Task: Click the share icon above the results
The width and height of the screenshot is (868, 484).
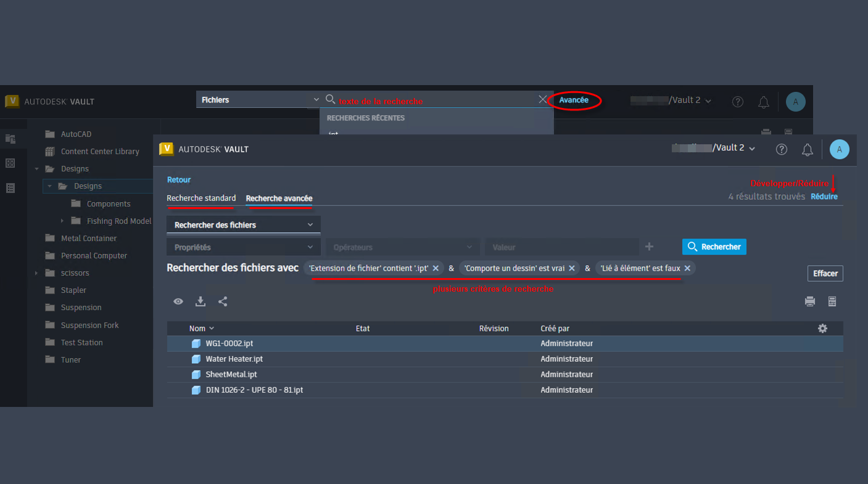Action: tap(223, 301)
